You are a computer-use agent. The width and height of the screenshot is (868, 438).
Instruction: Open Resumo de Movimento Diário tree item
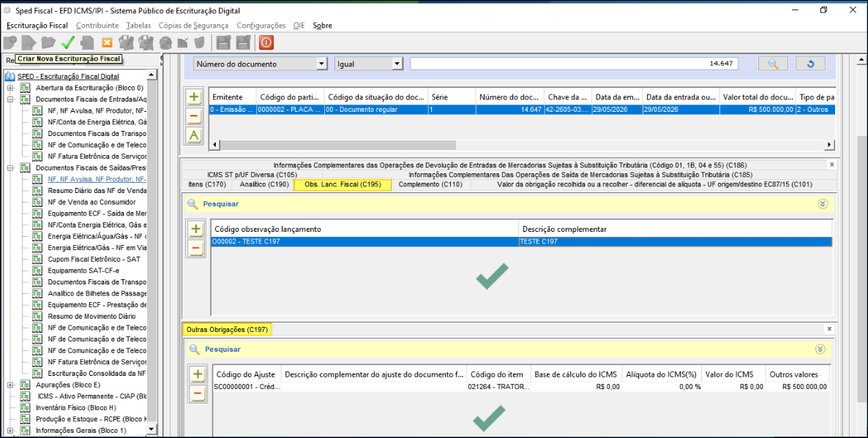coord(91,317)
